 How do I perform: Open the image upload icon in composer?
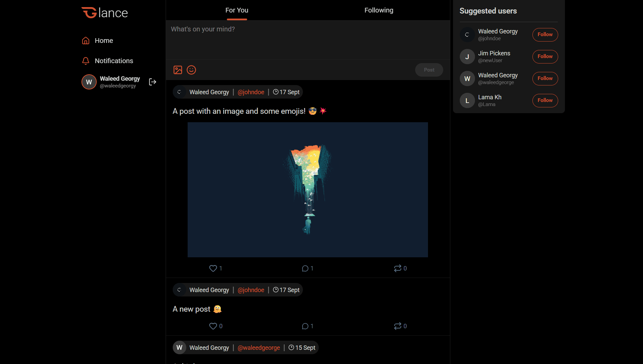coord(177,70)
